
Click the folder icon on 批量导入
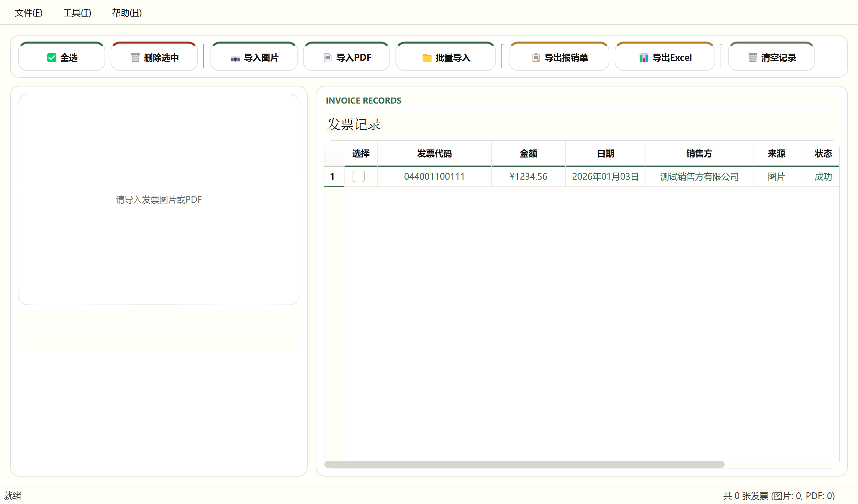pyautogui.click(x=427, y=58)
